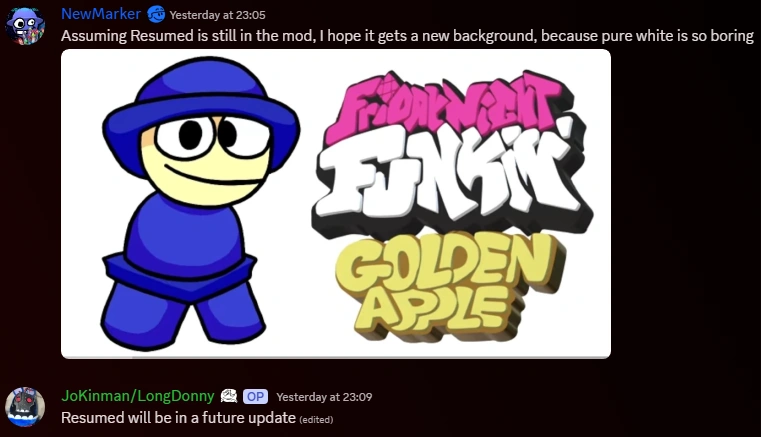Click the blue hat character in image

tap(199, 204)
